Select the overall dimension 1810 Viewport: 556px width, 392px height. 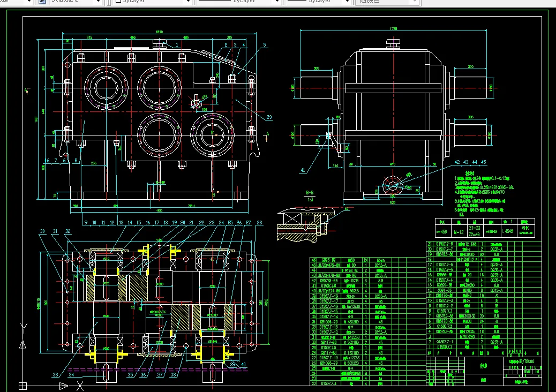coord(159,32)
